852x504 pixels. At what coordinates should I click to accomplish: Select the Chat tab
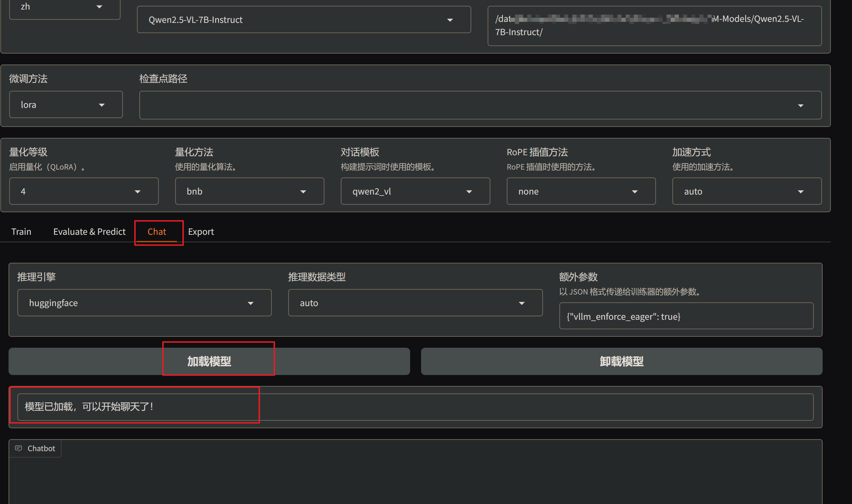(157, 232)
